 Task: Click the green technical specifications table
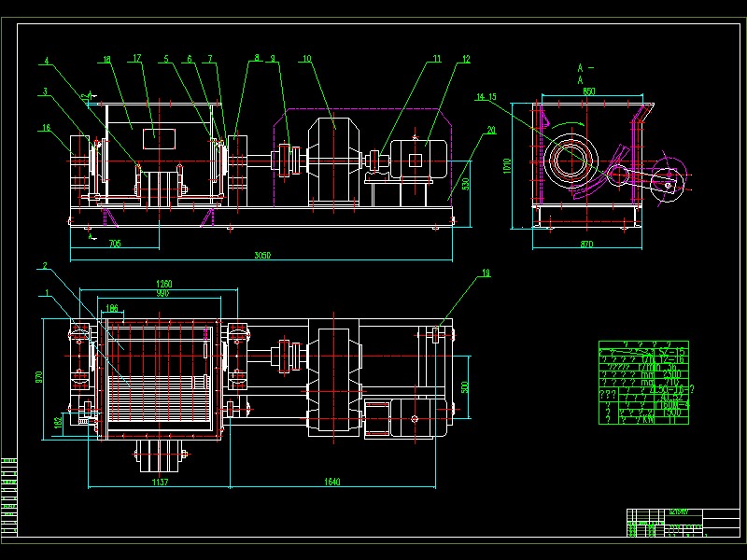(647, 384)
